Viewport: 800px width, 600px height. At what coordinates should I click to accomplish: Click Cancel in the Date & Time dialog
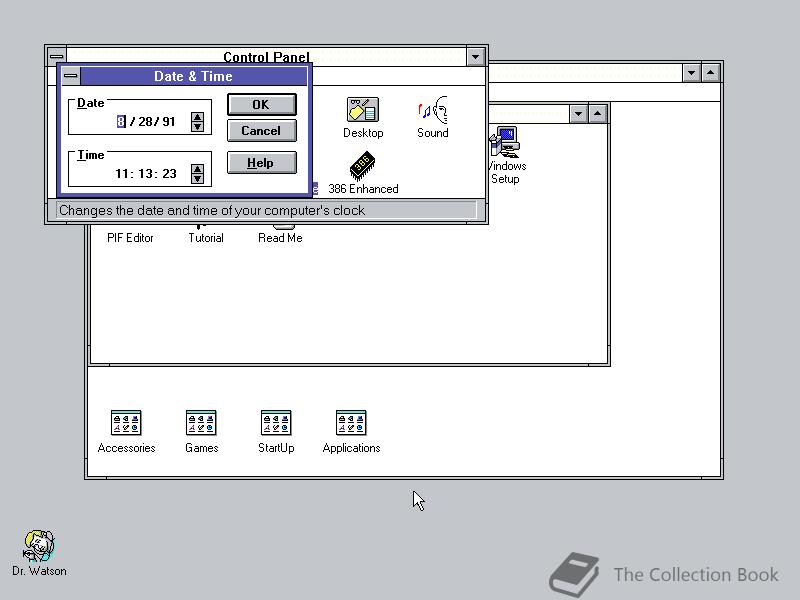[x=261, y=131]
